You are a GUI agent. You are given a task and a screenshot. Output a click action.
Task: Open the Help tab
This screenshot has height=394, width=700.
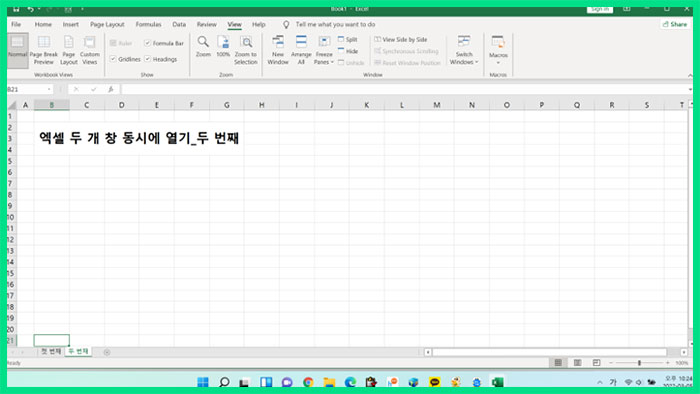pyautogui.click(x=258, y=25)
